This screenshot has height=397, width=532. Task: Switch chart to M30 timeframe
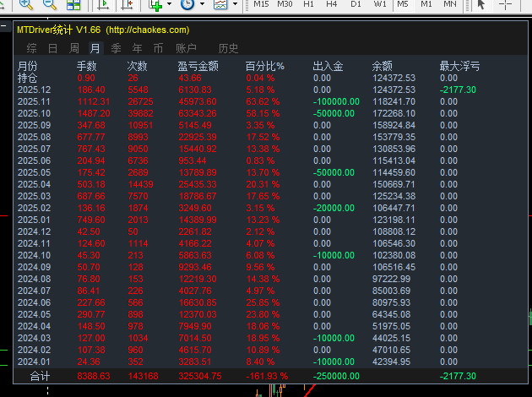click(x=285, y=4)
